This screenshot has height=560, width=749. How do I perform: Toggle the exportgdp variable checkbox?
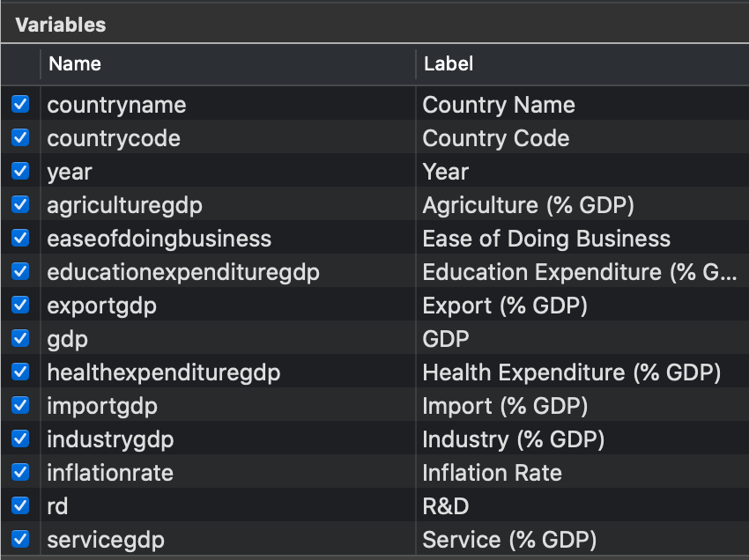click(x=19, y=305)
